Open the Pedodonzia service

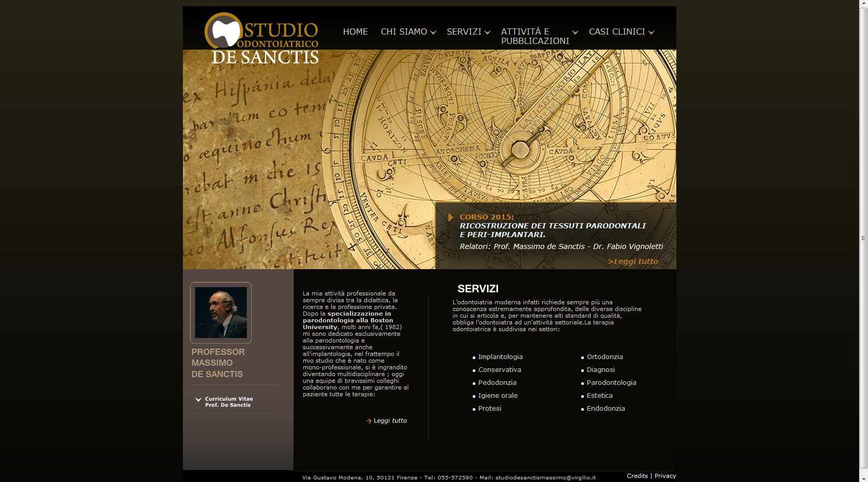(497, 383)
